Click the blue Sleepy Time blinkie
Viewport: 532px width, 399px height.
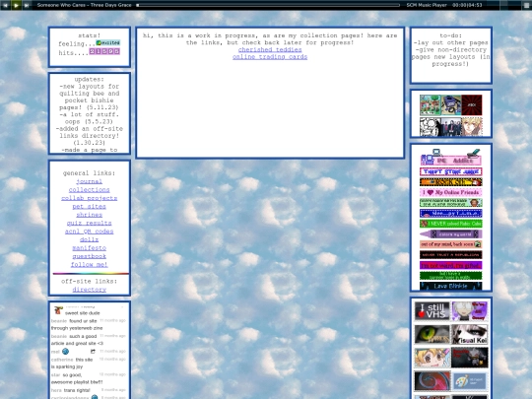point(451,214)
